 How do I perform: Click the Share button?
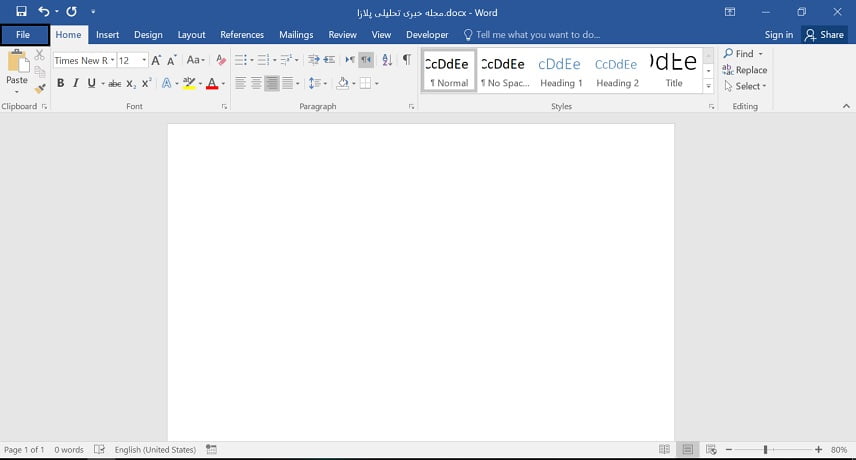pyautogui.click(x=824, y=34)
